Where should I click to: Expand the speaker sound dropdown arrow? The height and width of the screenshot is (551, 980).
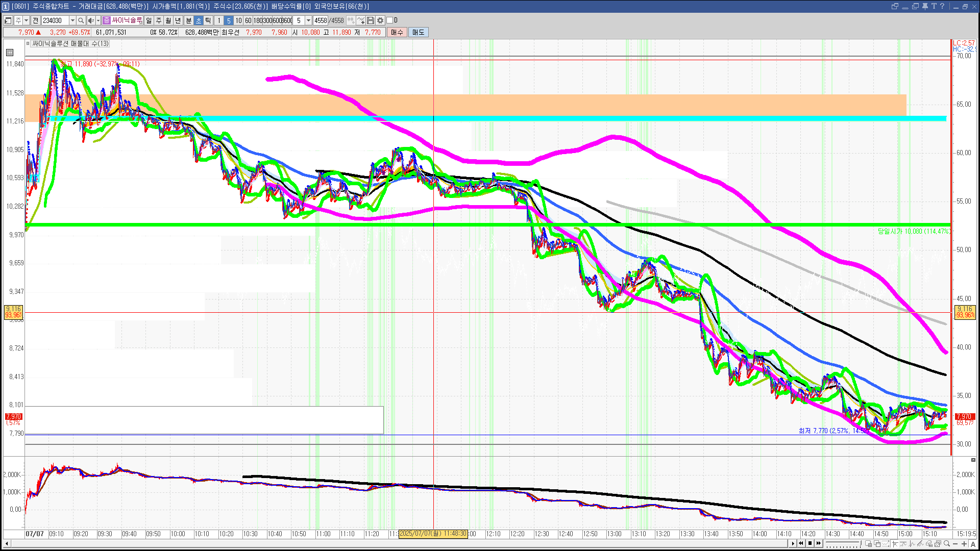(98, 20)
